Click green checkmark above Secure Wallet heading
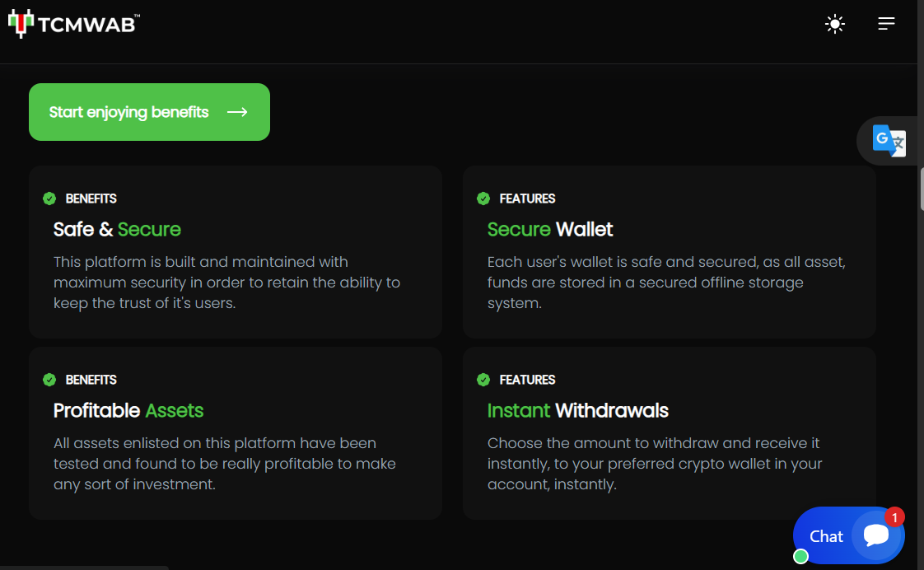This screenshot has width=924, height=570. pyautogui.click(x=483, y=199)
